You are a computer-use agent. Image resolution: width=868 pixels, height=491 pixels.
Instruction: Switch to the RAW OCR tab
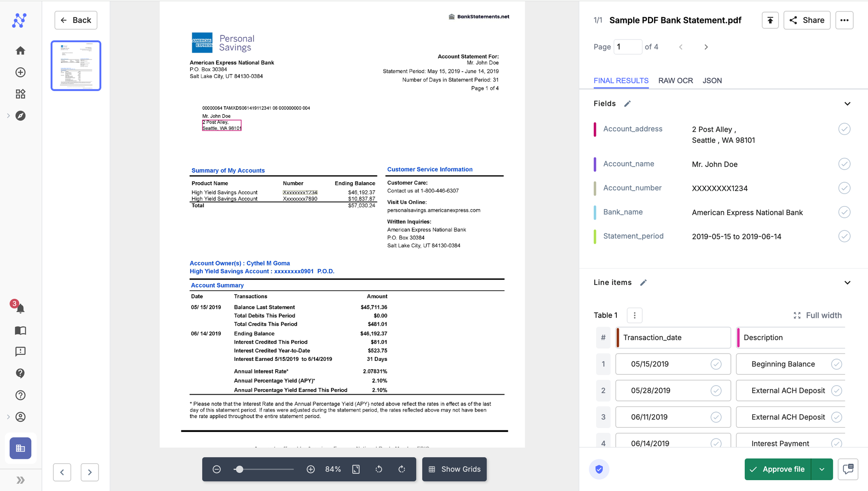click(x=675, y=81)
